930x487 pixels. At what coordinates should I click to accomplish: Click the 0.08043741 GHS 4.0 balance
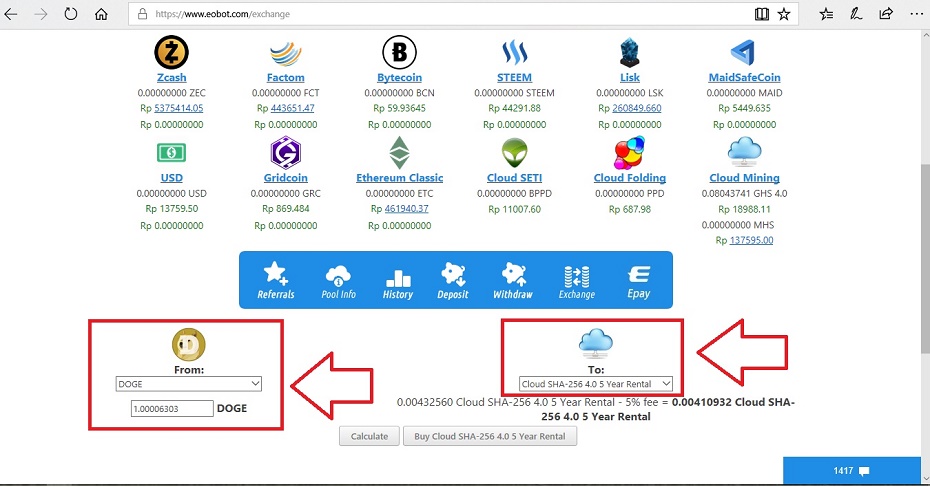tap(744, 193)
